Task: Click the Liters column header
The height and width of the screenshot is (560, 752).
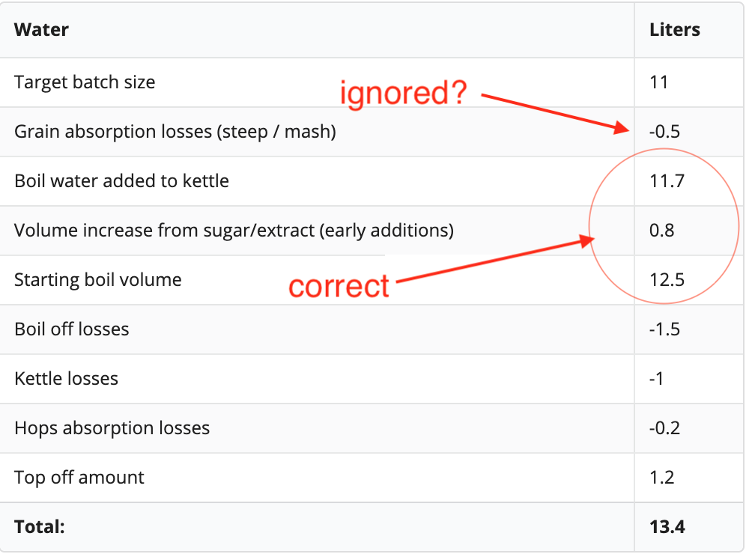Action: pos(674,30)
